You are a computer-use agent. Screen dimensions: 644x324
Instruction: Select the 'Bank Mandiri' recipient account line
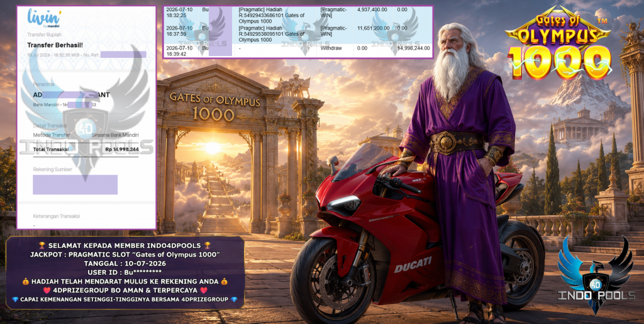coord(65,104)
